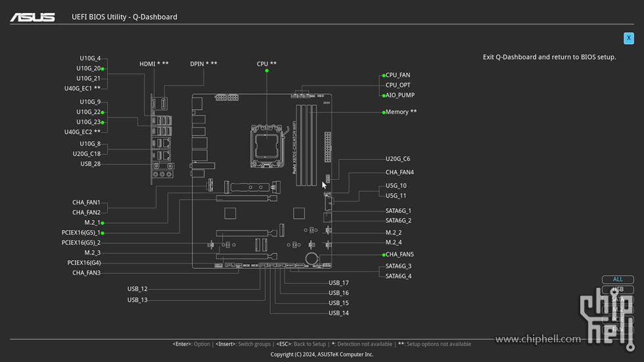Click the U40G_EC2 port label
This screenshot has width=644, height=362.
pyautogui.click(x=82, y=132)
